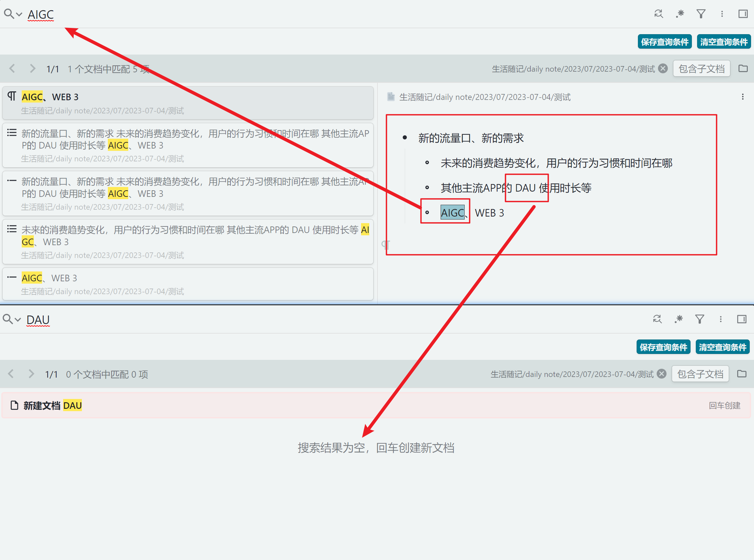Expand search history dropdown next to DAU
The width and height of the screenshot is (754, 560).
point(18,319)
